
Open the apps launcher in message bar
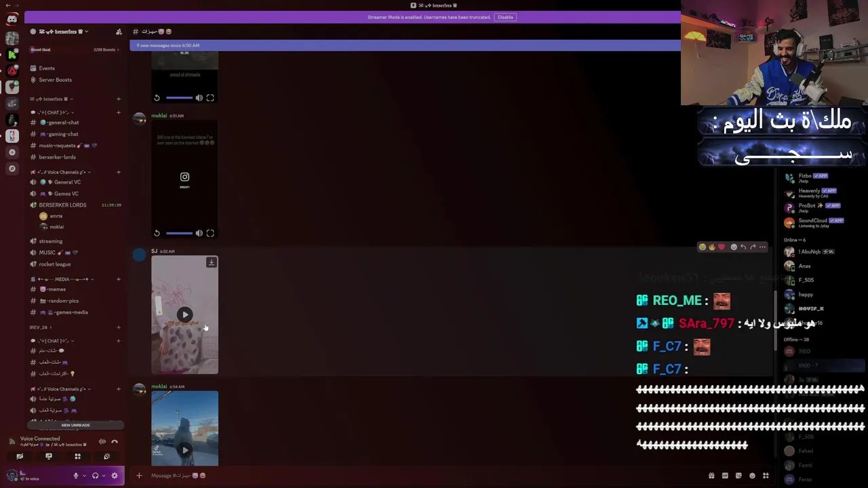(x=766, y=476)
